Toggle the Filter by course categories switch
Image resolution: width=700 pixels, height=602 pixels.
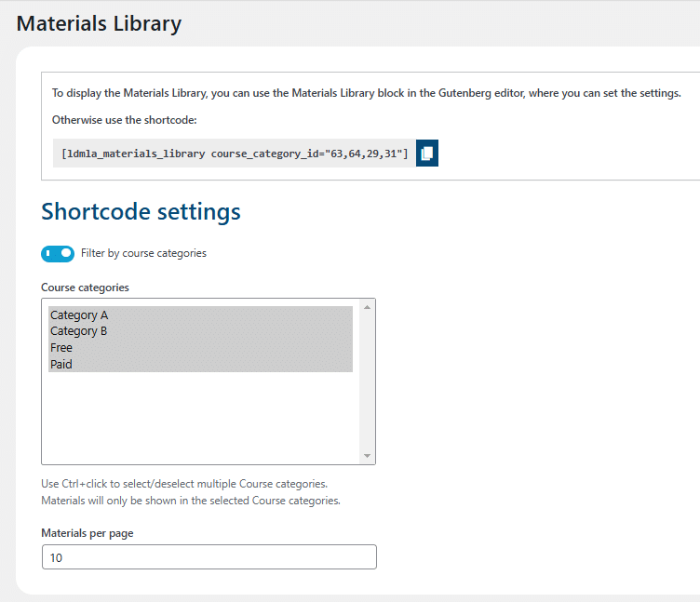coord(58,253)
